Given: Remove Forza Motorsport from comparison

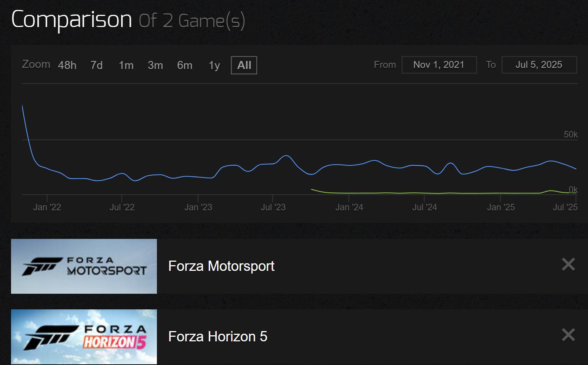Looking at the screenshot, I should 568,264.
